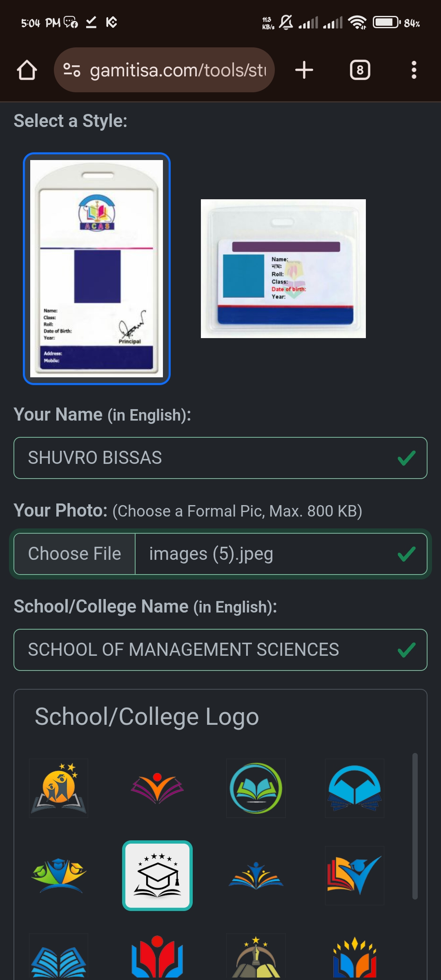Pick the orange-blue checkmark graduate logo
Viewport: 441px width, 980px height.
354,875
